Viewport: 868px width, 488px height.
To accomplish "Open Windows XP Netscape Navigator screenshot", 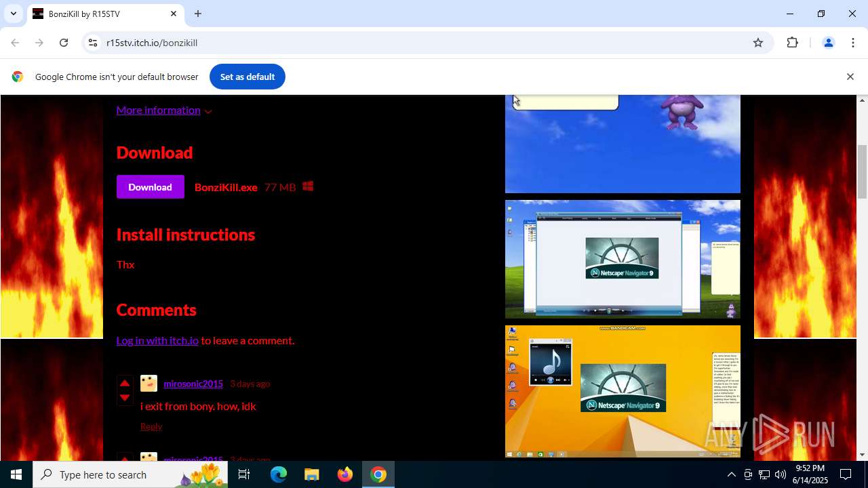I will [623, 259].
